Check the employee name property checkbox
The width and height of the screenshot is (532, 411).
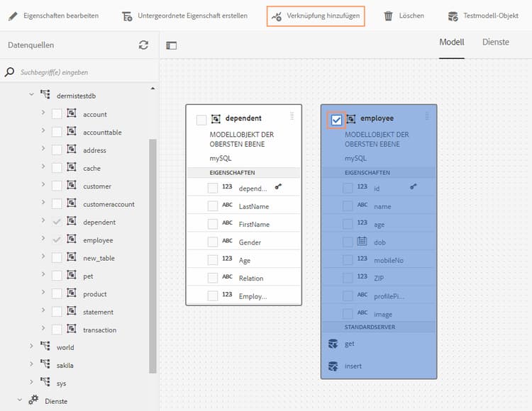348,205
